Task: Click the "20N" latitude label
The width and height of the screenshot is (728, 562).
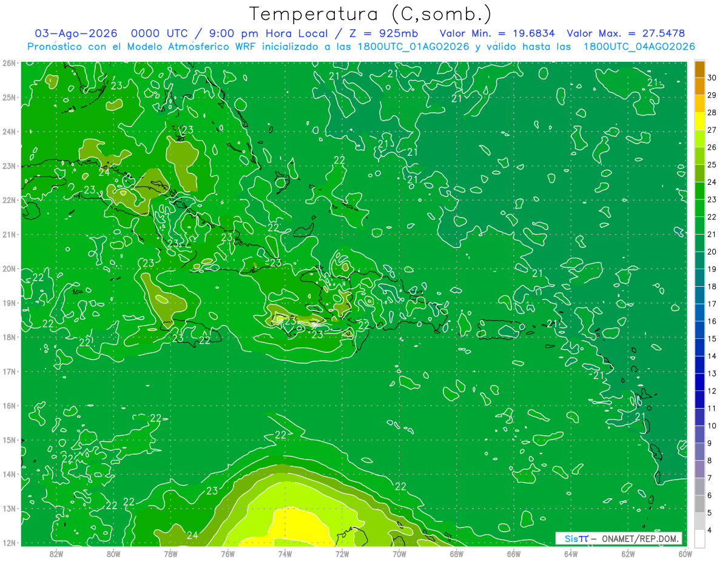Action: coord(9,269)
